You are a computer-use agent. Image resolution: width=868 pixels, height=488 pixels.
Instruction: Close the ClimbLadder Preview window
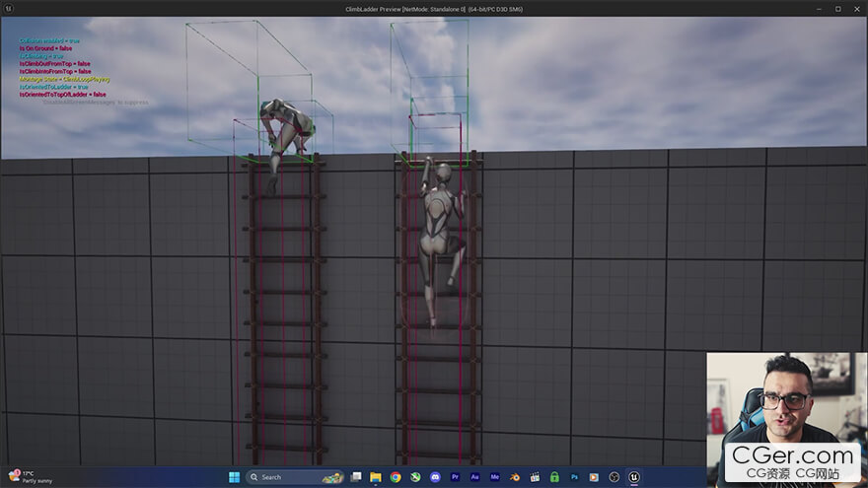click(857, 9)
